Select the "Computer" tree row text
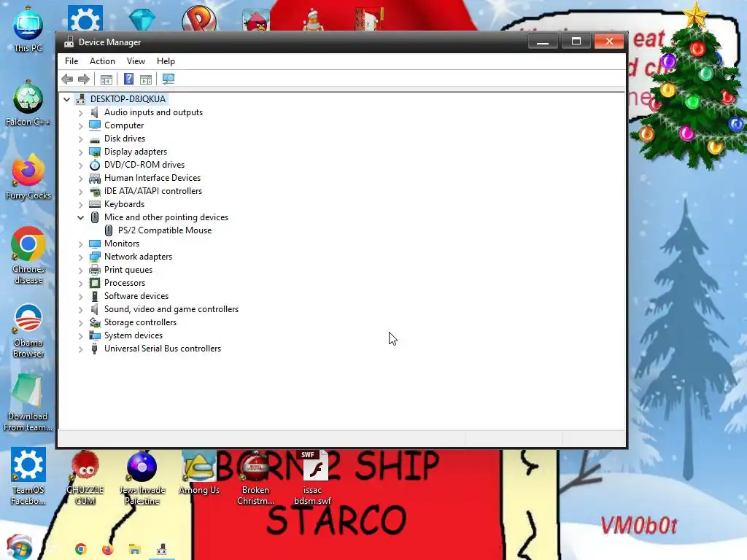This screenshot has height=560, width=747. point(124,125)
